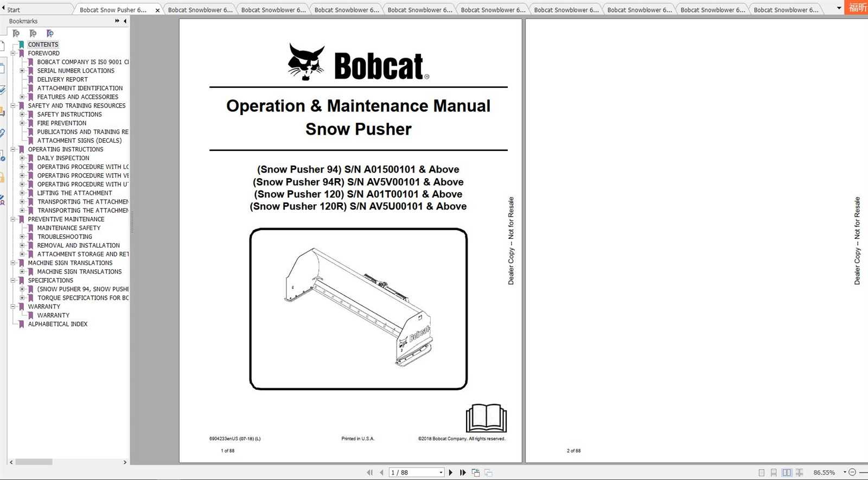Go to the ALPHABETICAL INDEX bookmark
This screenshot has height=480, width=868.
58,324
